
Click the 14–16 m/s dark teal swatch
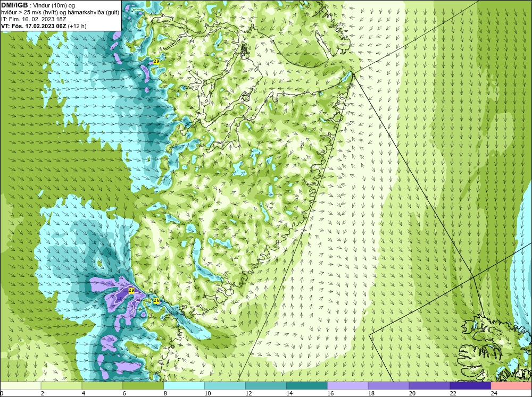coord(307,386)
